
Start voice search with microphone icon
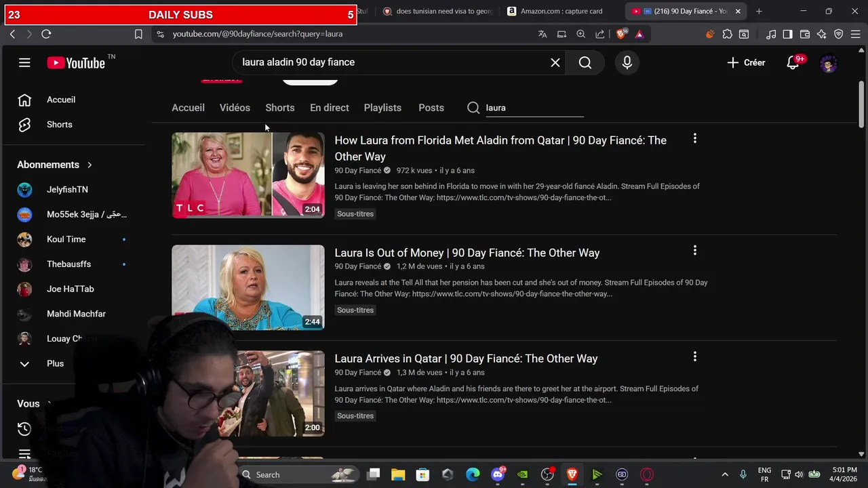tap(627, 62)
